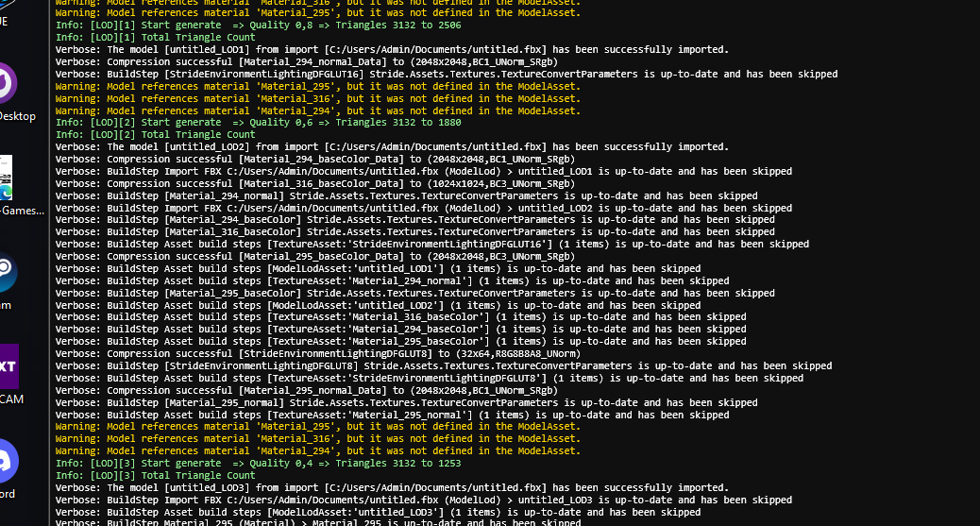Open the Games shortcut desktop icon
Screen dimensions: 980x526
coord(7,178)
